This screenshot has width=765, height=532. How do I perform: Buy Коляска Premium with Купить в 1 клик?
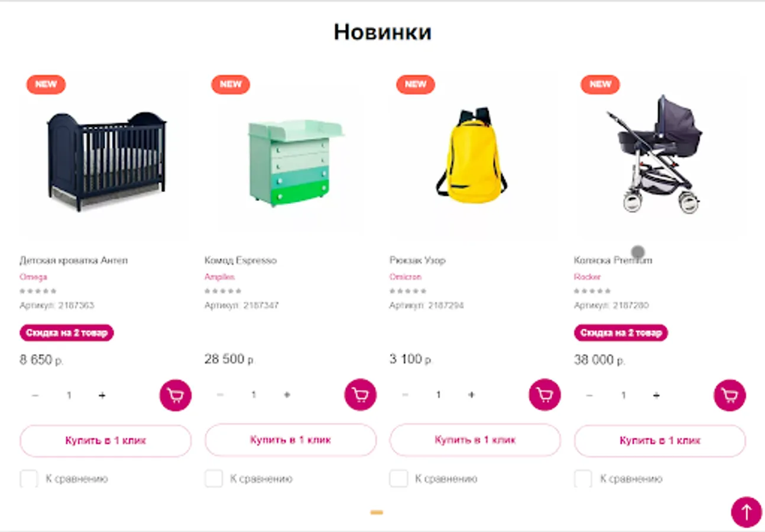point(660,441)
